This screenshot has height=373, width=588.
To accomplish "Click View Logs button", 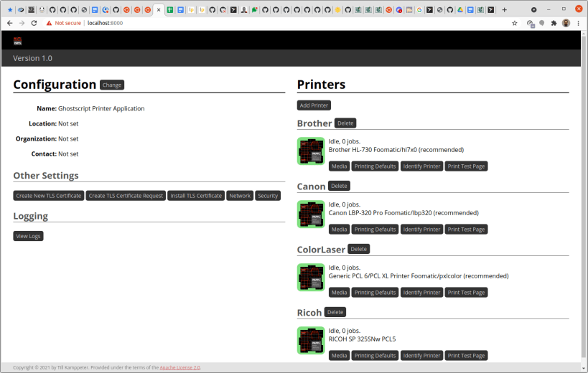I will 28,236.
